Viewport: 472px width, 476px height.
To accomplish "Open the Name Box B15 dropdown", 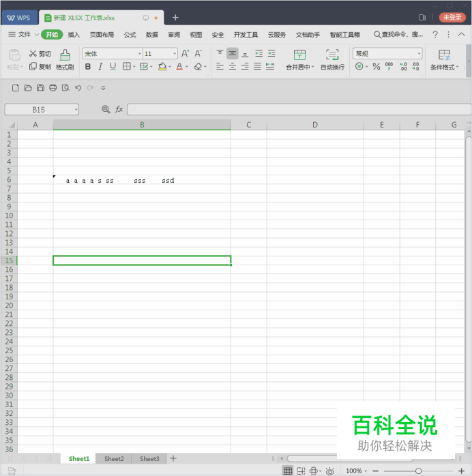I will (76, 110).
